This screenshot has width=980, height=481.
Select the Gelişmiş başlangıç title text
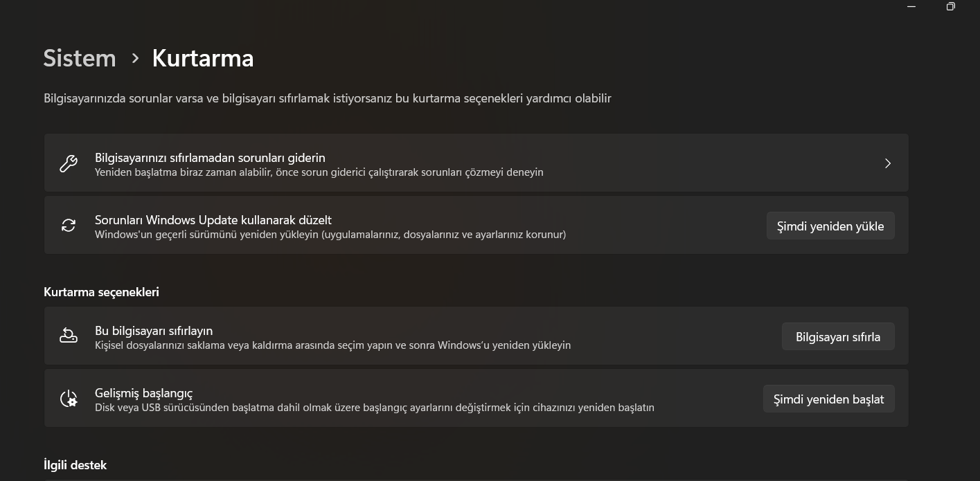point(143,393)
